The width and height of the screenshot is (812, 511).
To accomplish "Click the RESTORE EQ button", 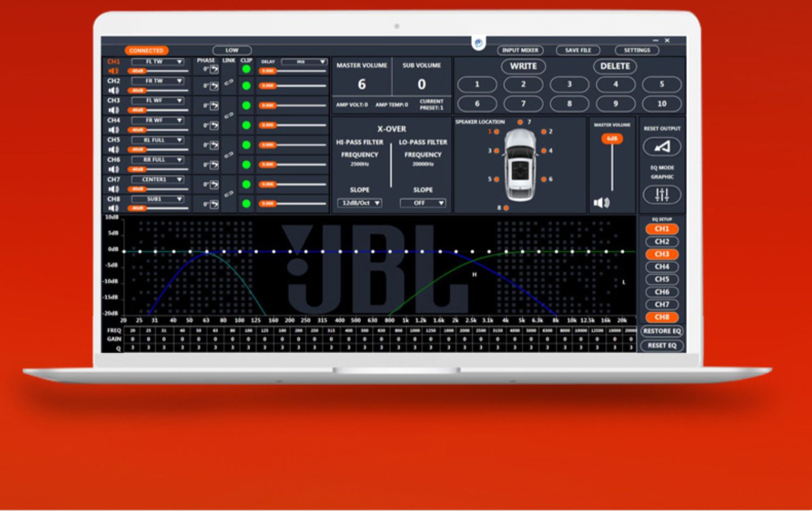I will [x=662, y=331].
